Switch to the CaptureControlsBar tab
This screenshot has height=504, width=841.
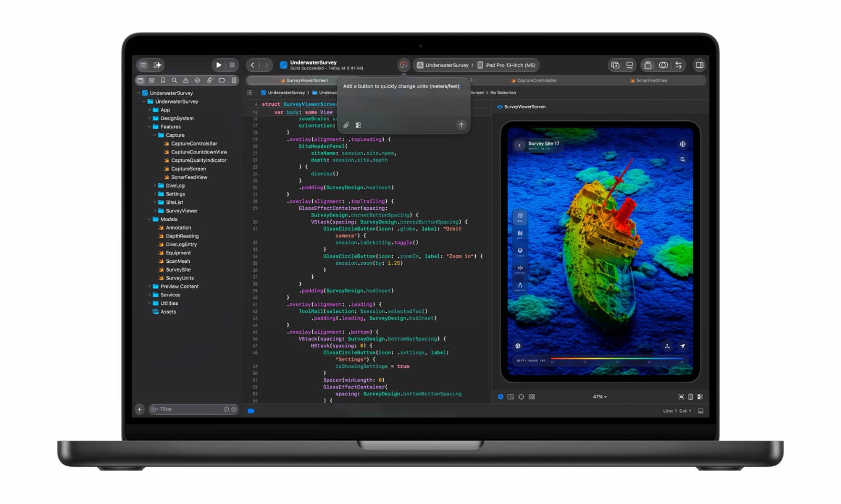[533, 80]
